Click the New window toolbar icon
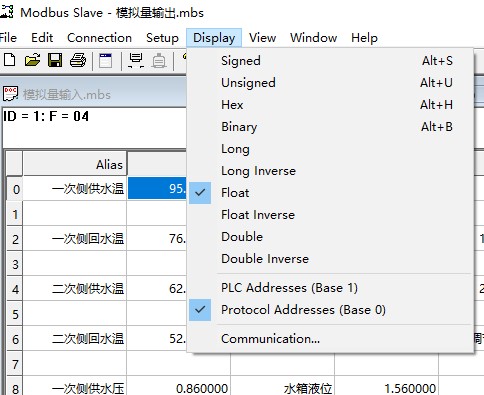The width and height of the screenshot is (484, 395). pos(106,61)
